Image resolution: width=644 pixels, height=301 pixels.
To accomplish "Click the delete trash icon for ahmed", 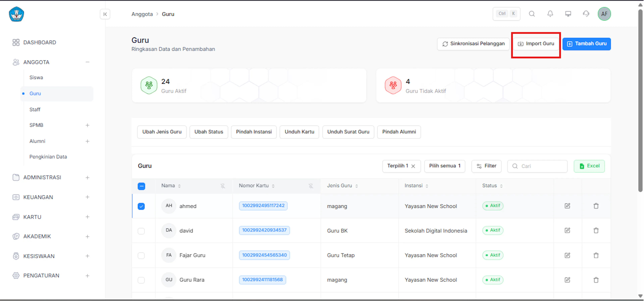I will point(596,206).
